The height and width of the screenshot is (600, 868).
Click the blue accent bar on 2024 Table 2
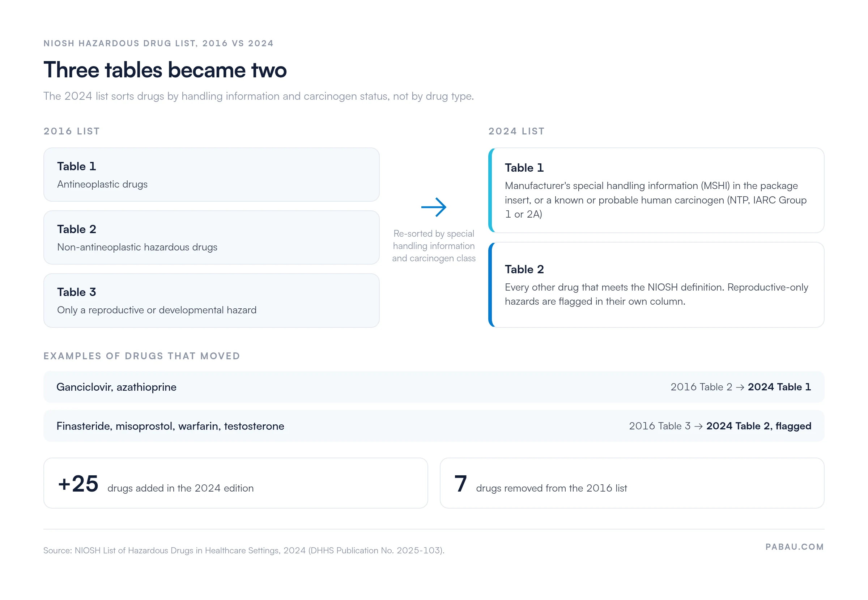[490, 285]
